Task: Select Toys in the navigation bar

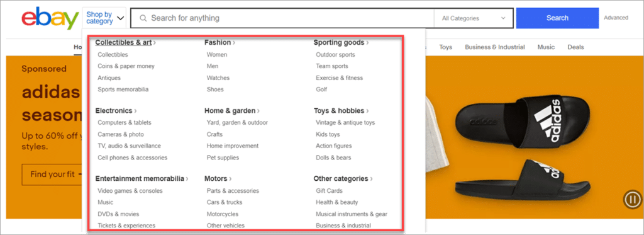Action: click(446, 47)
